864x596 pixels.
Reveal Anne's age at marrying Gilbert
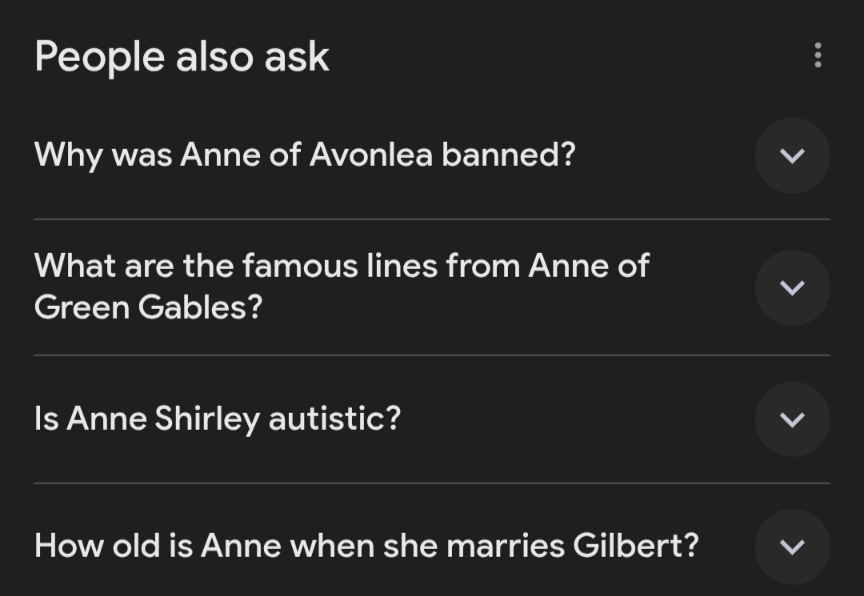792,547
